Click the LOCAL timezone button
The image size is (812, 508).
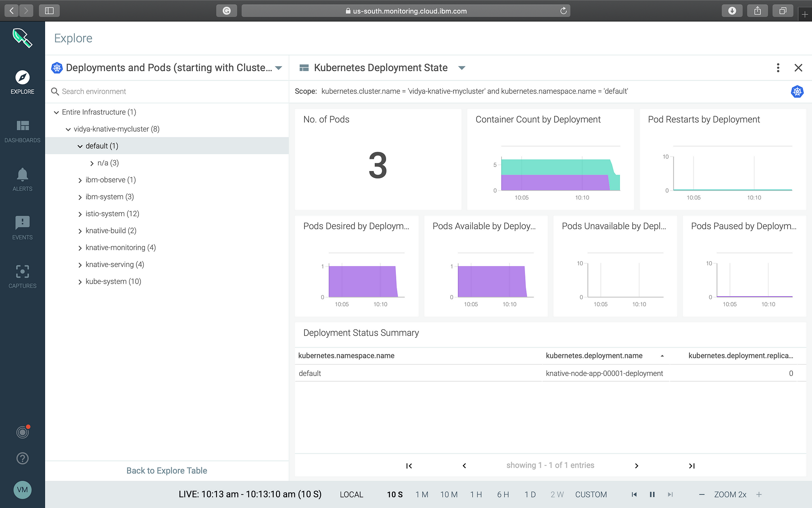[x=352, y=495]
